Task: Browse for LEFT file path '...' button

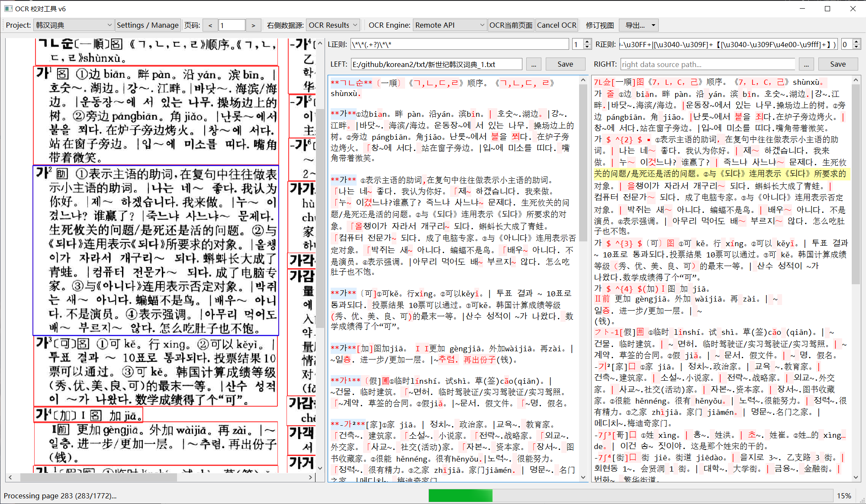Action: [534, 64]
